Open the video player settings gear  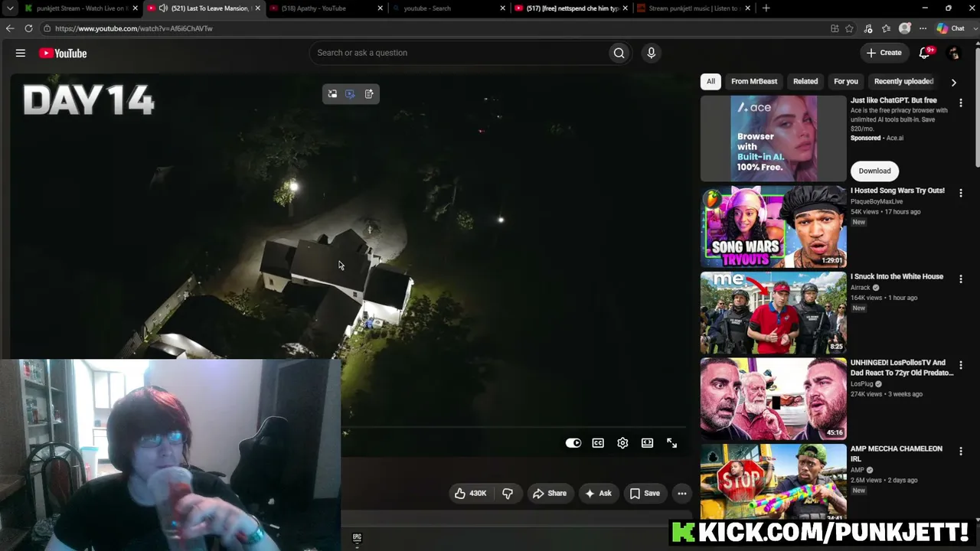tap(622, 443)
